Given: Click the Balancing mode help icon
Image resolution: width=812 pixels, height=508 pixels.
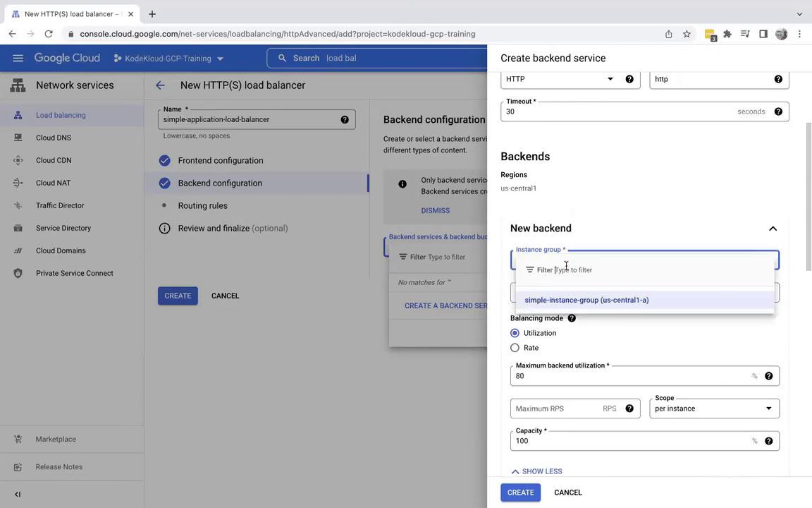Looking at the screenshot, I should coord(572,318).
